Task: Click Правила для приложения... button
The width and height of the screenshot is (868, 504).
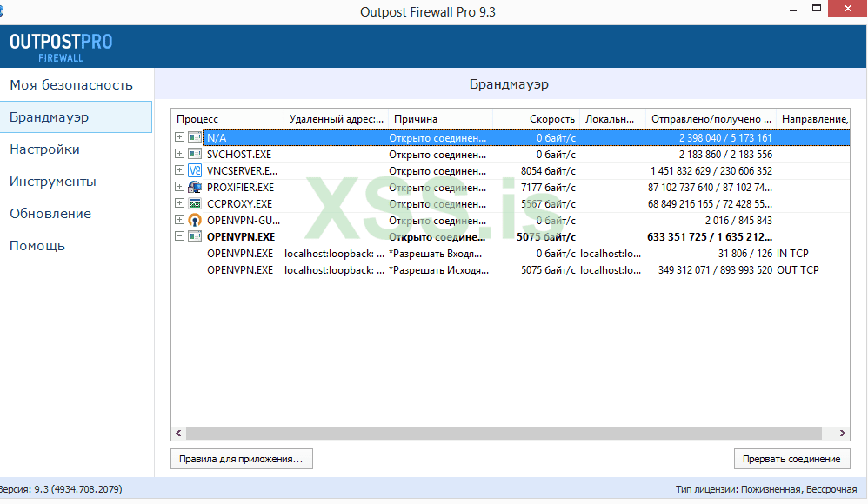Action: (242, 459)
